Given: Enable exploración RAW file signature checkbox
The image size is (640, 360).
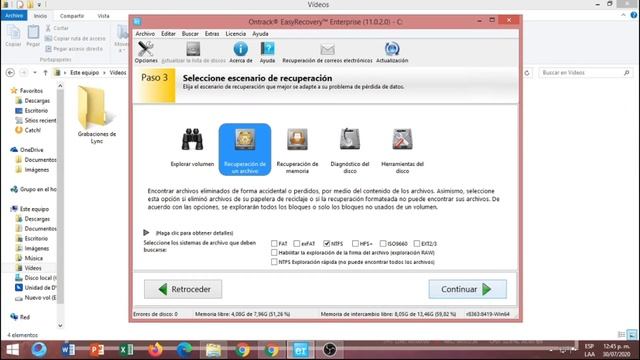Looking at the screenshot, I should [x=274, y=253].
